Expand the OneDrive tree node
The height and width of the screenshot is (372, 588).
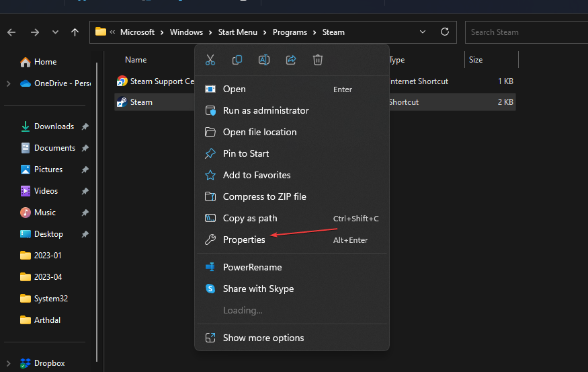(x=8, y=83)
